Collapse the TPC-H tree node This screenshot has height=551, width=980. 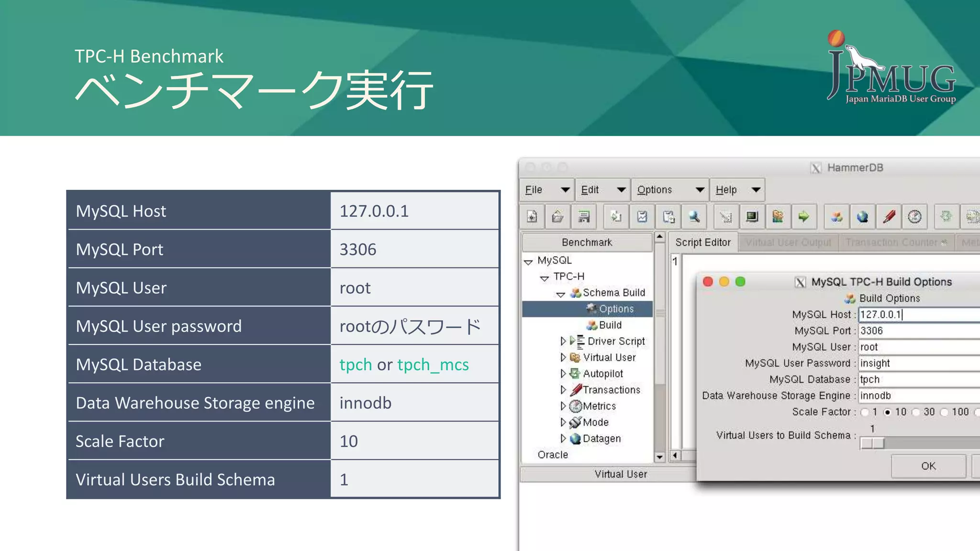545,278
